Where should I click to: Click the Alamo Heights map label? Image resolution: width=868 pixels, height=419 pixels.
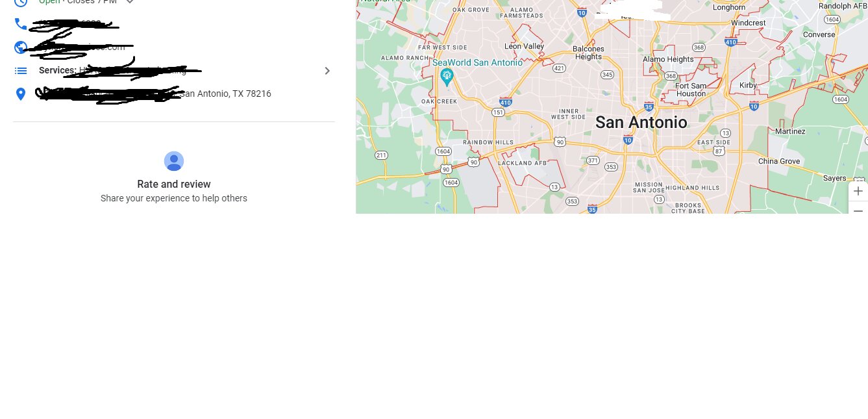pos(668,59)
